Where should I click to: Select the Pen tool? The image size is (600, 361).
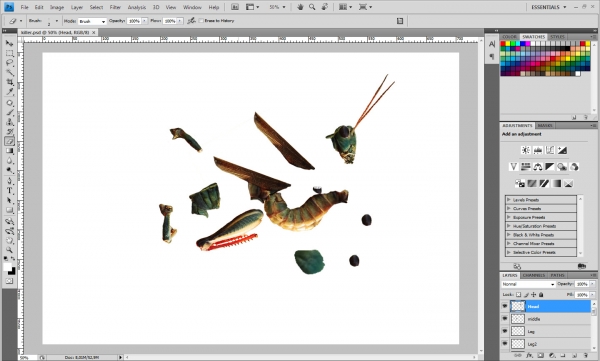coord(9,181)
